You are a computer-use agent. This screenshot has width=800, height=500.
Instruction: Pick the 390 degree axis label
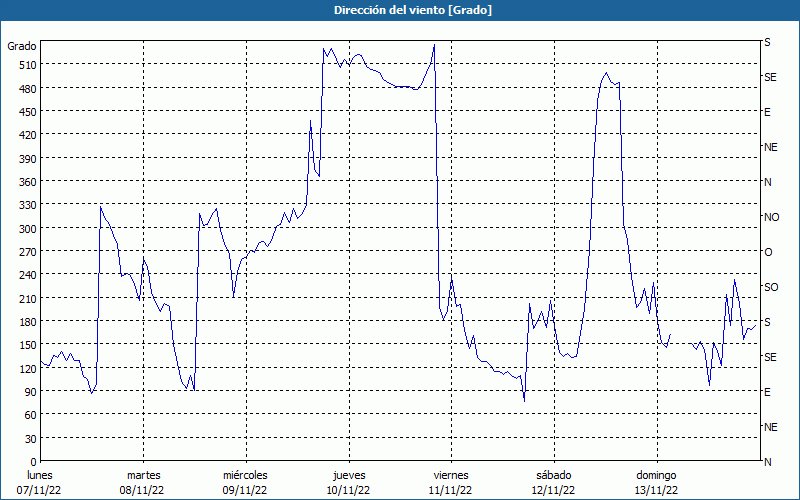click(28, 159)
